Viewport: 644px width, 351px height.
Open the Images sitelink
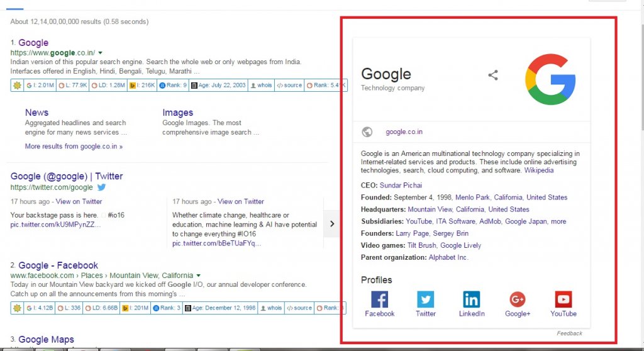coord(177,113)
